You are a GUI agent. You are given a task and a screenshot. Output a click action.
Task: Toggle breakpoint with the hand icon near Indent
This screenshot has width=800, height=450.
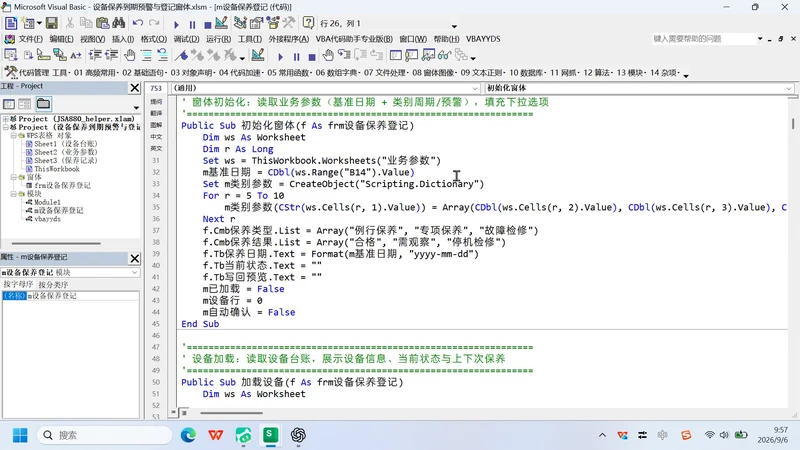click(130, 55)
